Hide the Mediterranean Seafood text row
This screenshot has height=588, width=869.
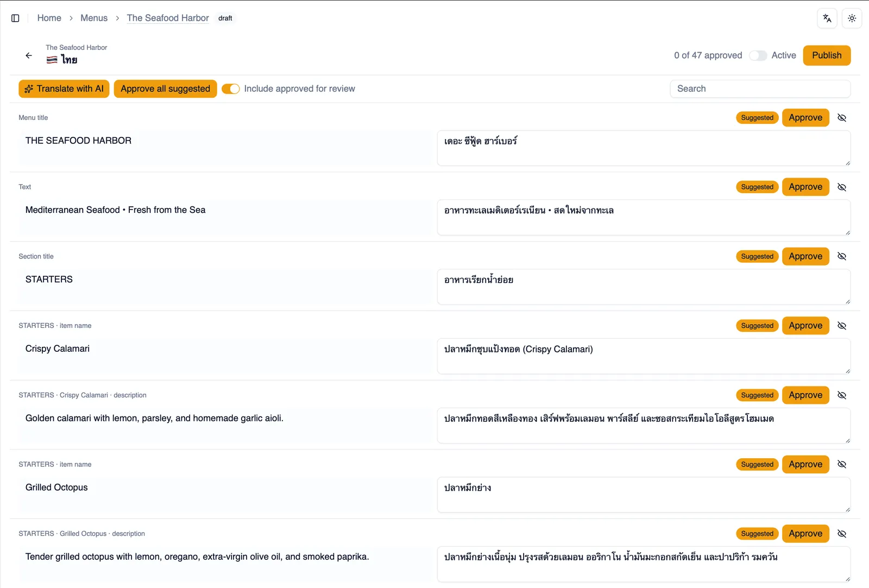coord(842,187)
